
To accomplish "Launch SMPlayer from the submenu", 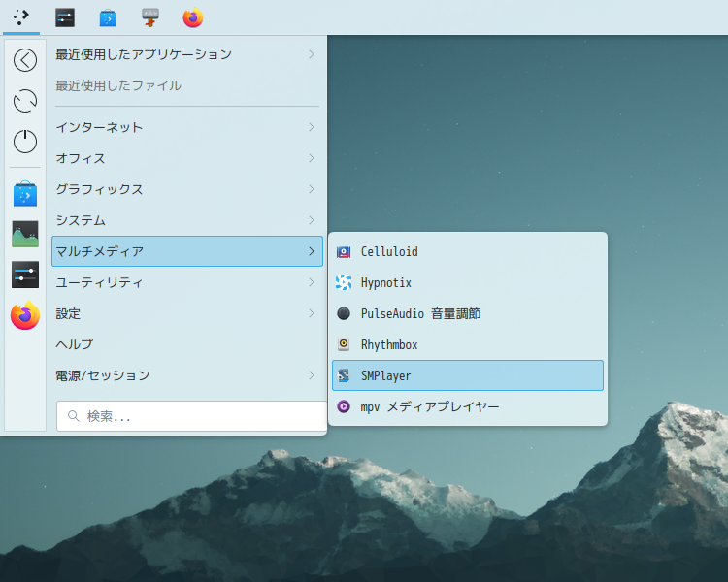I will click(468, 375).
